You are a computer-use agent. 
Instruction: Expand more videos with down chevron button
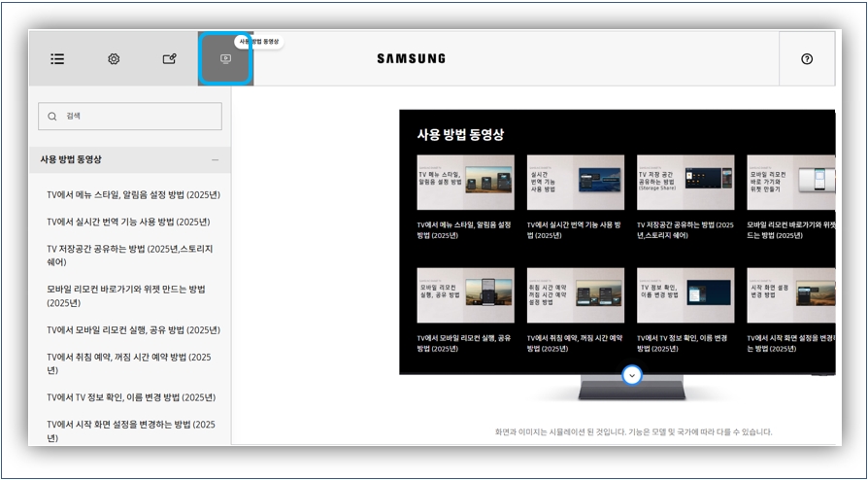[x=632, y=375]
